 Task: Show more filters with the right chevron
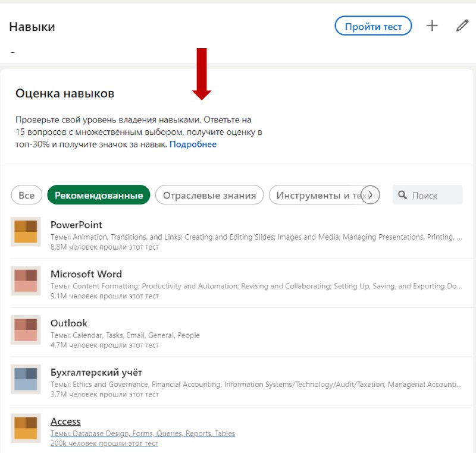(x=370, y=194)
